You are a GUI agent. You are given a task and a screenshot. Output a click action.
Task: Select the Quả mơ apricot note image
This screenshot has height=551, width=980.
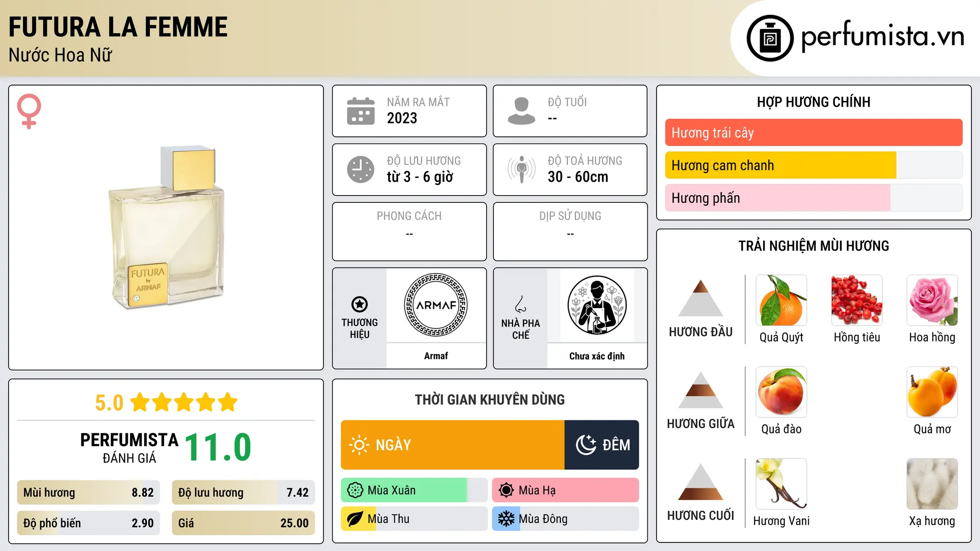[x=932, y=392]
